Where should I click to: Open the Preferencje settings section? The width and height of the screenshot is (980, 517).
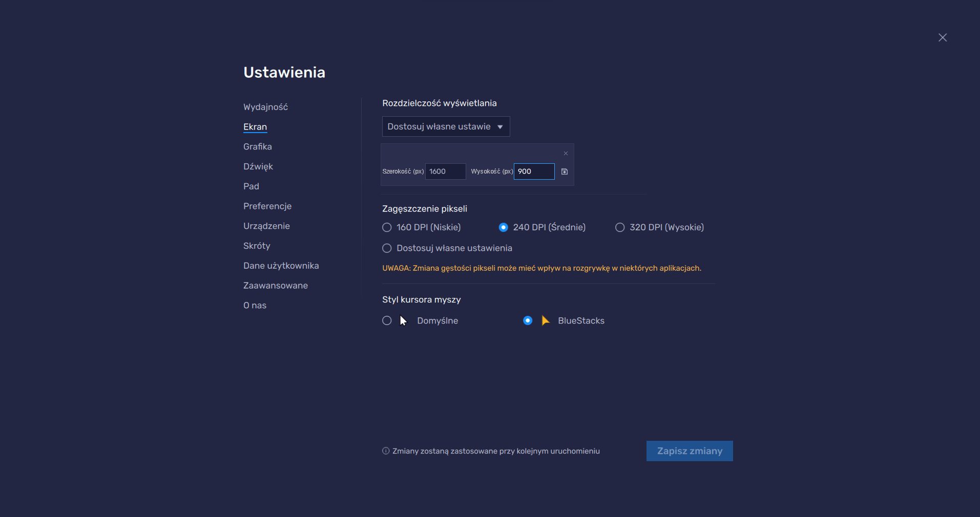coord(267,206)
